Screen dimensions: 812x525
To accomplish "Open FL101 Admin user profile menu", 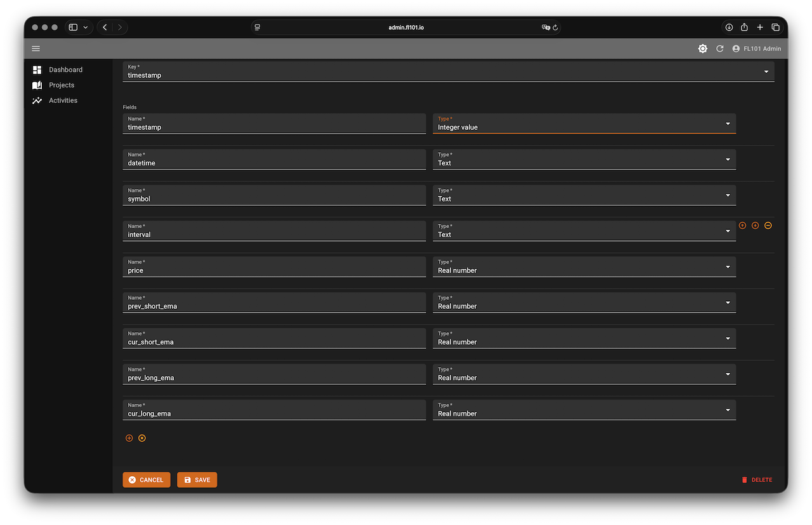I will (756, 49).
